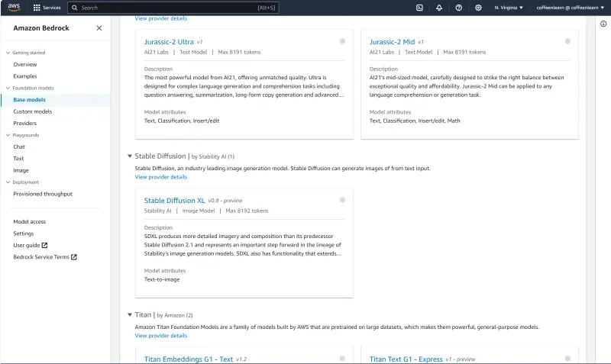
Task: Click 'Text, Classification, Insert/edit, Math' attributes text
Action: (415, 121)
